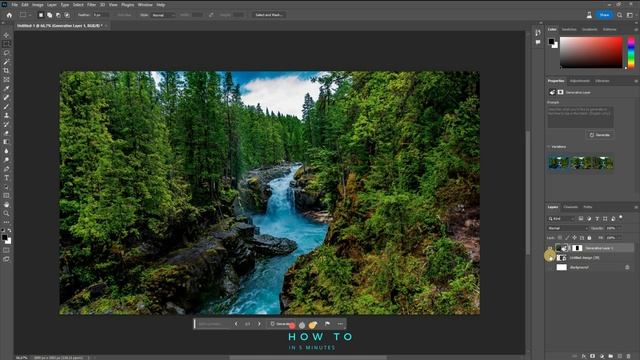The image size is (640, 360).
Task: Select the Pen tool
Action: pyautogui.click(x=6, y=169)
